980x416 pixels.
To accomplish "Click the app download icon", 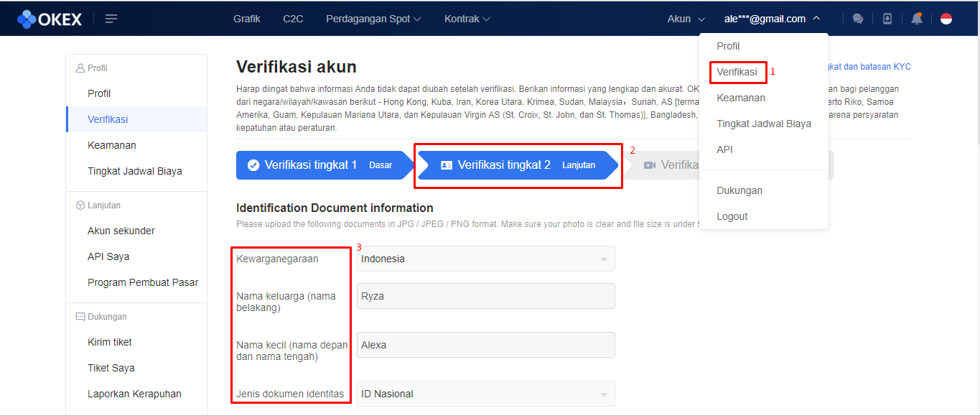I will point(887,19).
